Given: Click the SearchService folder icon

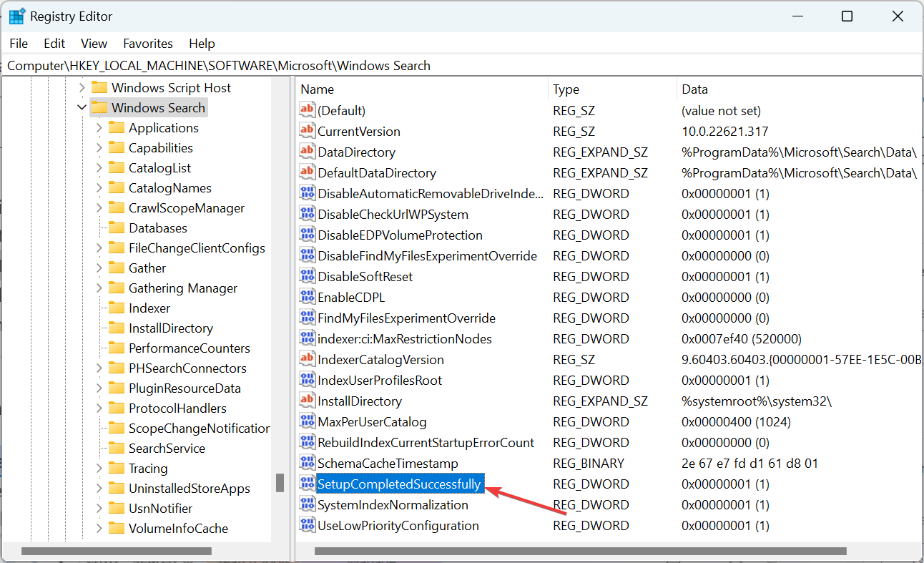Looking at the screenshot, I should (117, 448).
